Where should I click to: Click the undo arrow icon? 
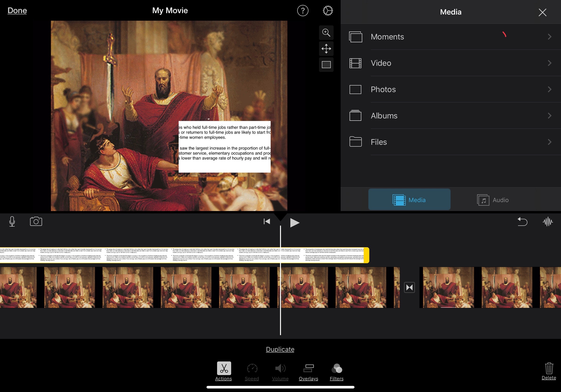tap(522, 222)
